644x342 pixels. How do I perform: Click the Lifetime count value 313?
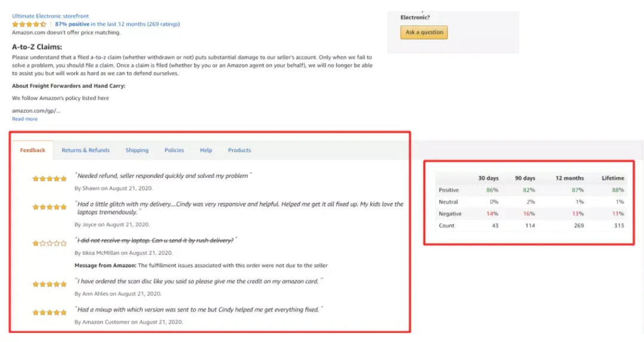(618, 225)
